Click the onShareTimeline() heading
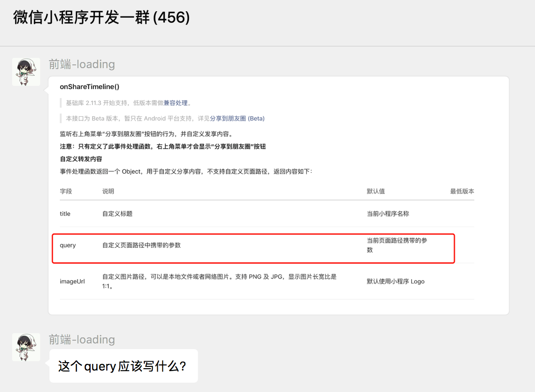535x392 pixels. tap(89, 87)
